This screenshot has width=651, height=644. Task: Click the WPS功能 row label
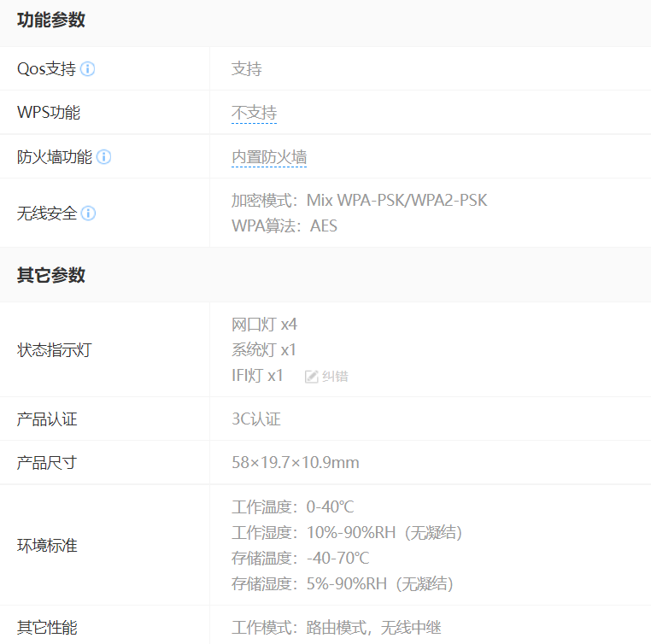point(49,113)
